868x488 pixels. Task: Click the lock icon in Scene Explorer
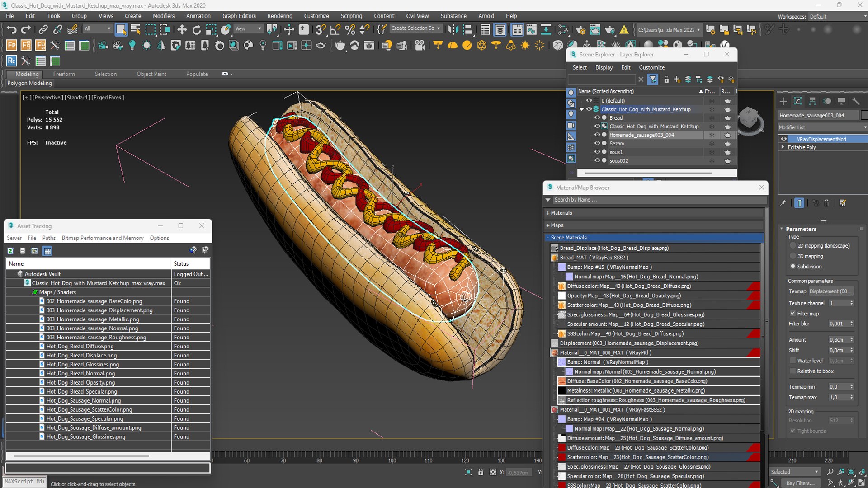666,80
